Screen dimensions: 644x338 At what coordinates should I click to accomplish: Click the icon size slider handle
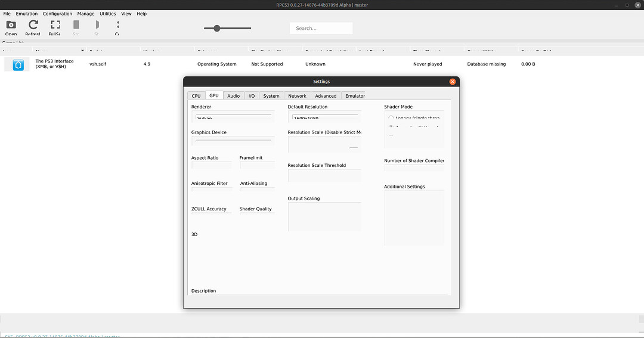tap(217, 29)
